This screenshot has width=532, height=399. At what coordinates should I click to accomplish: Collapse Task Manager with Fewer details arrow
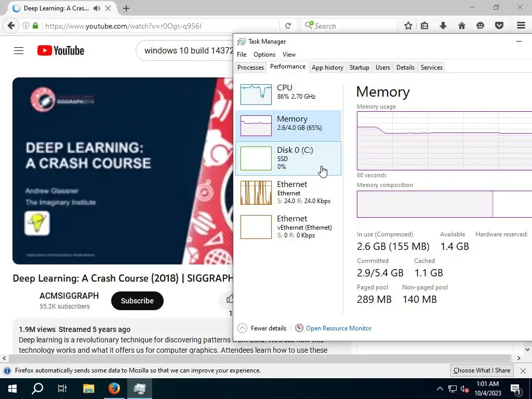242,328
